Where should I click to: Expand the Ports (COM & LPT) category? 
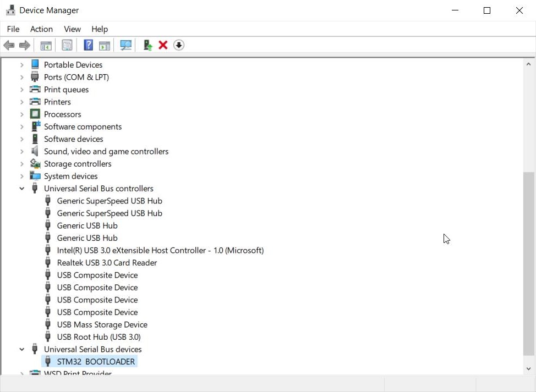[22, 77]
